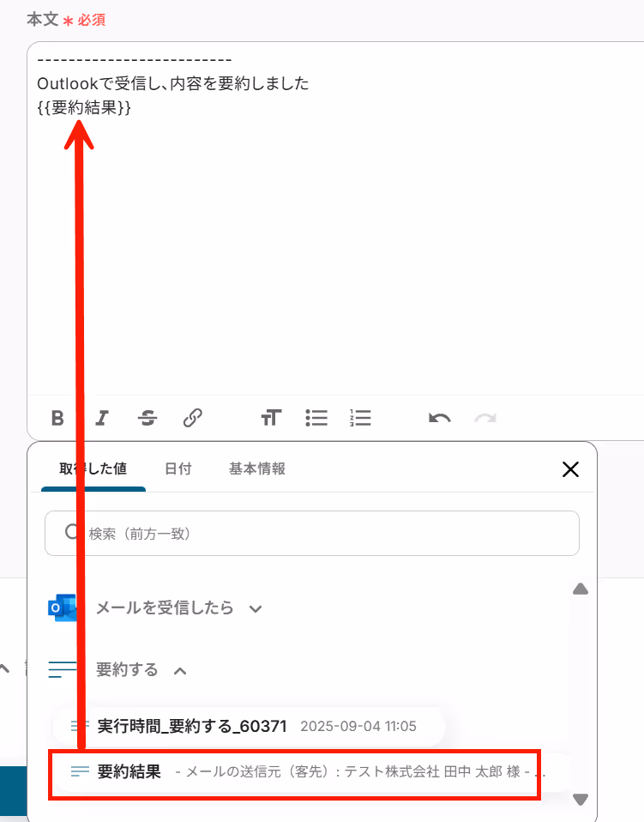This screenshot has width=644, height=822.
Task: Switch to the 日付 tab
Action: tap(178, 468)
